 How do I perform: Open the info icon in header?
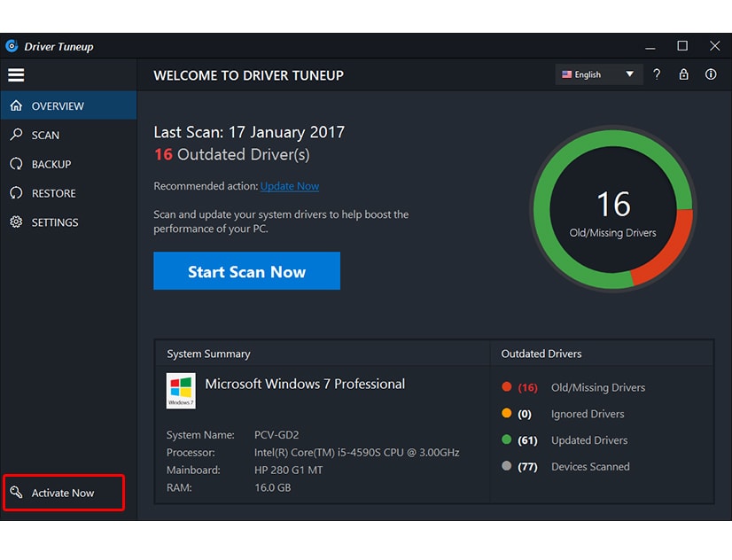pyautogui.click(x=711, y=74)
